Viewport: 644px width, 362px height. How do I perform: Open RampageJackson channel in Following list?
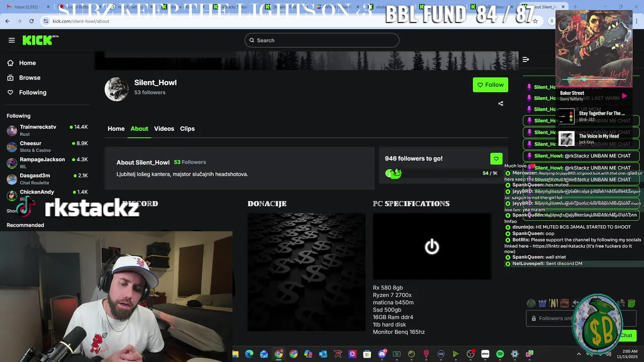tap(47, 162)
